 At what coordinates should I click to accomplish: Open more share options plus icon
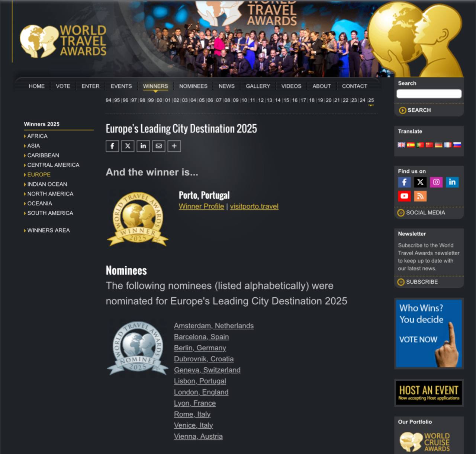tap(174, 146)
